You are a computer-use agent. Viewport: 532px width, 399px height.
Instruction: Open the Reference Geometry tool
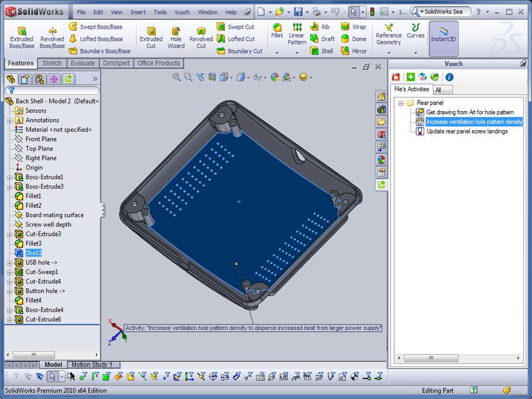[x=388, y=34]
